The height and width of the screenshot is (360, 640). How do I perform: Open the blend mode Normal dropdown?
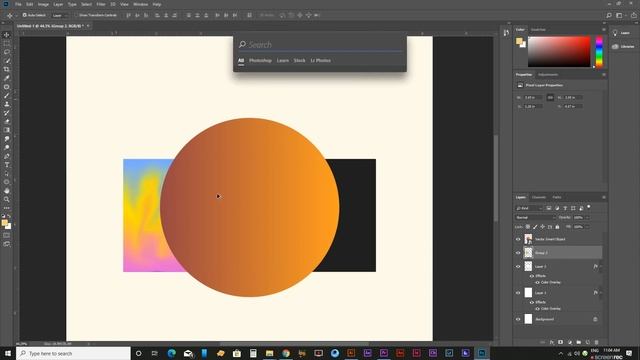tap(535, 218)
